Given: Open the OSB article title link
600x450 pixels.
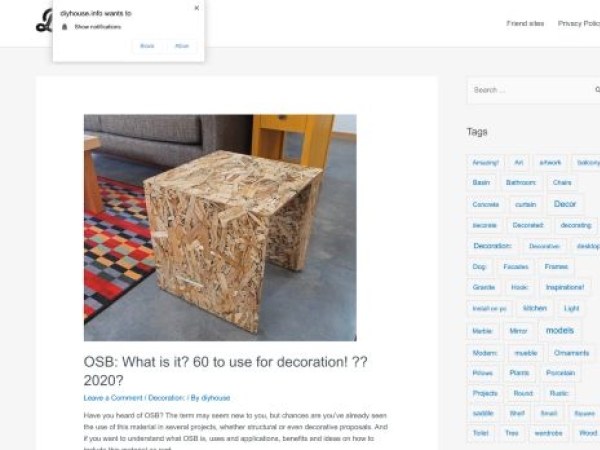Looking at the screenshot, I should pos(225,370).
